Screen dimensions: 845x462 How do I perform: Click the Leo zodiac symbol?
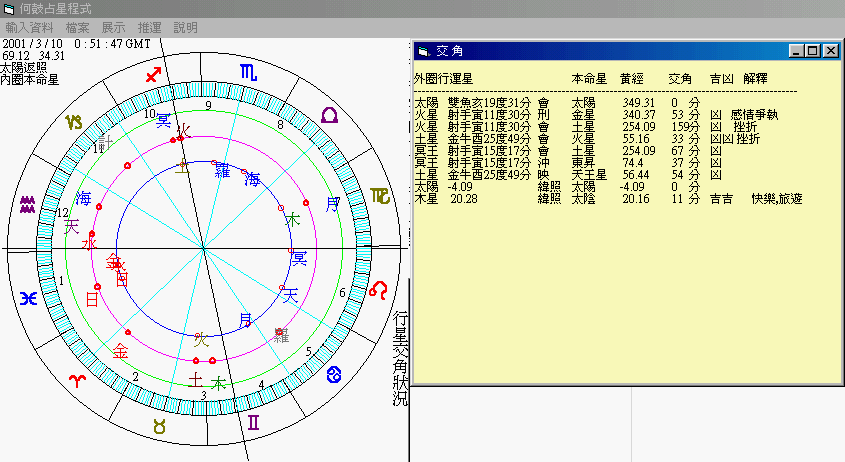[378, 290]
